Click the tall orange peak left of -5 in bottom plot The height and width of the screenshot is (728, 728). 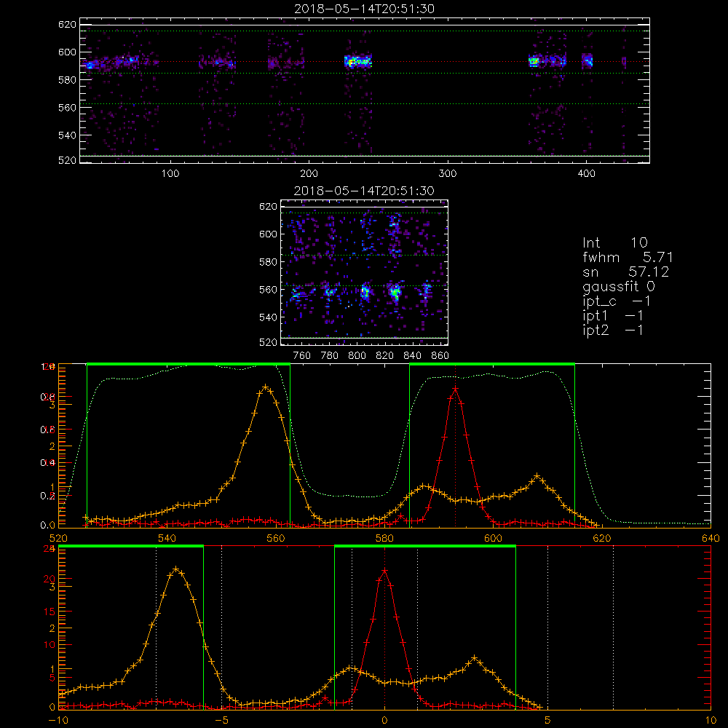[176, 569]
